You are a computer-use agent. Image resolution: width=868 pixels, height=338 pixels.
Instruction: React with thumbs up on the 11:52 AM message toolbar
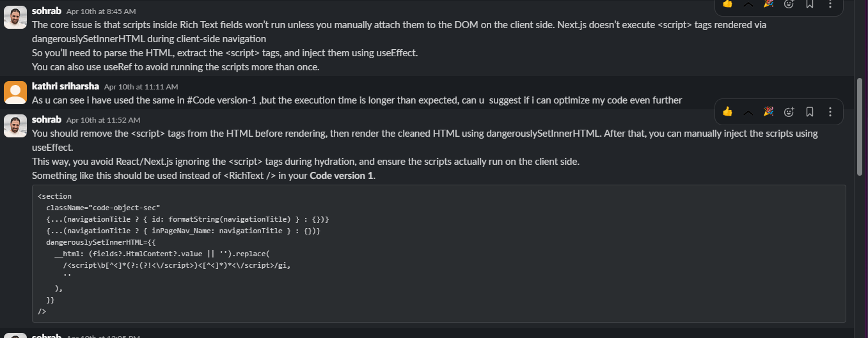pos(727,112)
